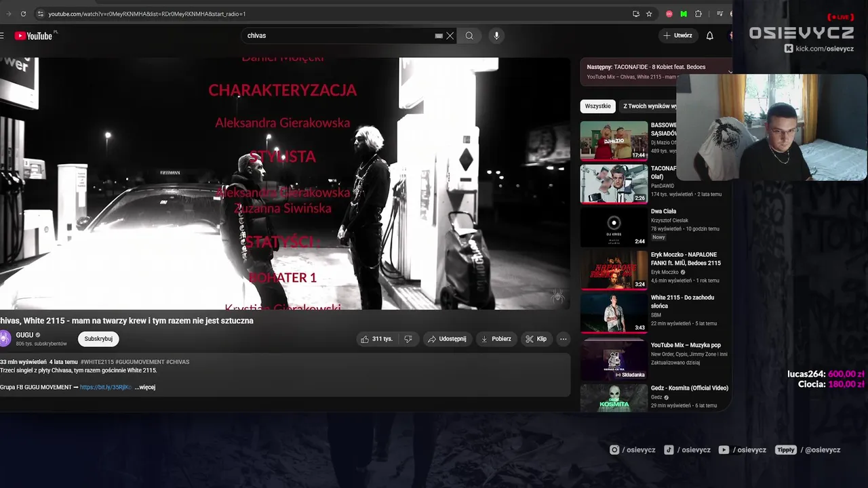This screenshot has height=488, width=868.
Task: Click the #GUGUMOVEMENT hashtag
Action: [x=140, y=362]
